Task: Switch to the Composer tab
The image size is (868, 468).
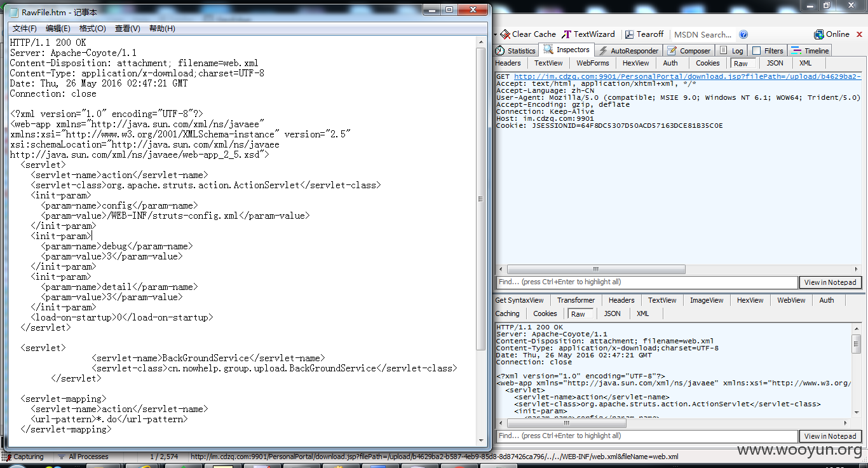Action: tap(689, 50)
